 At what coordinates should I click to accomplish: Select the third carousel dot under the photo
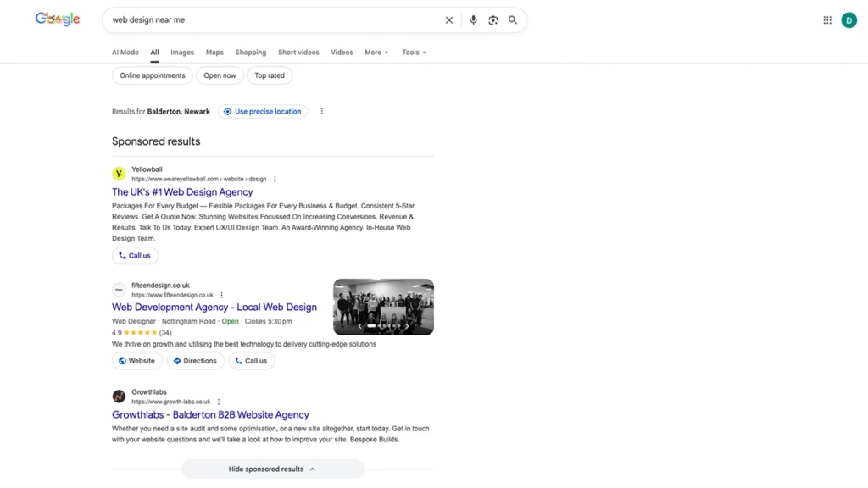coord(384,325)
